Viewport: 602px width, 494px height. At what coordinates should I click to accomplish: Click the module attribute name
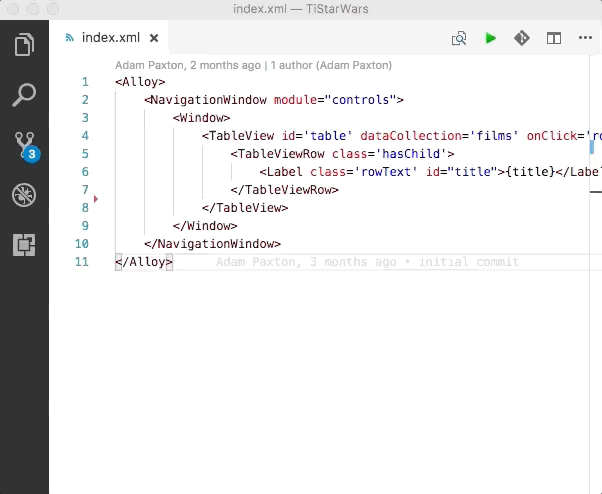(295, 100)
